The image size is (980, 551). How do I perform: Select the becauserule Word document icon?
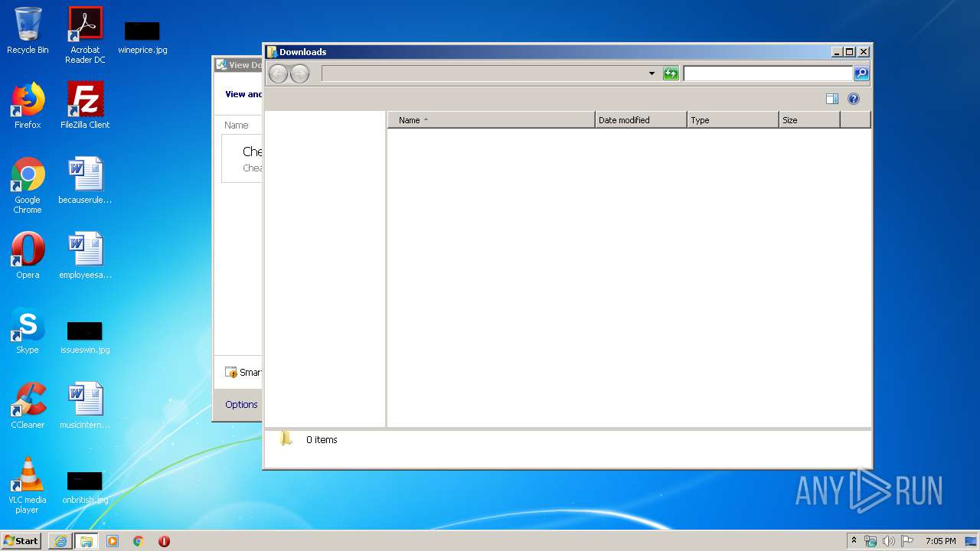(x=85, y=181)
